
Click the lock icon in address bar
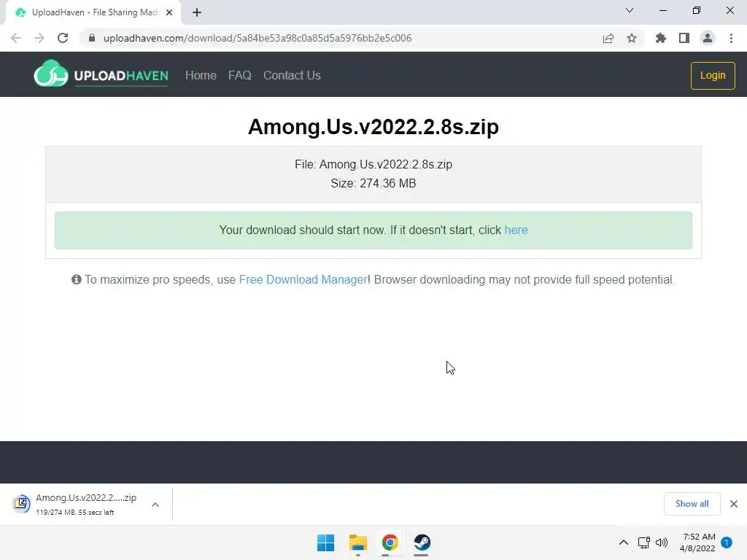(x=92, y=38)
